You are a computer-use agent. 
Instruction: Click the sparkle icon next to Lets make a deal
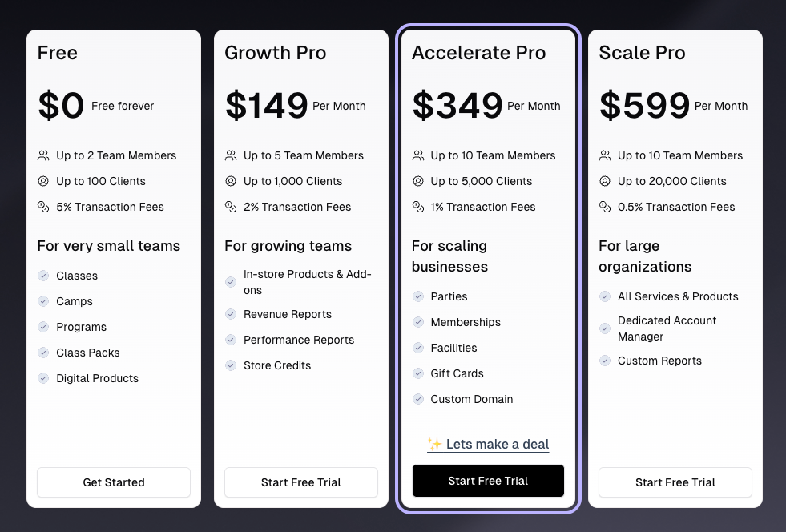click(x=433, y=444)
